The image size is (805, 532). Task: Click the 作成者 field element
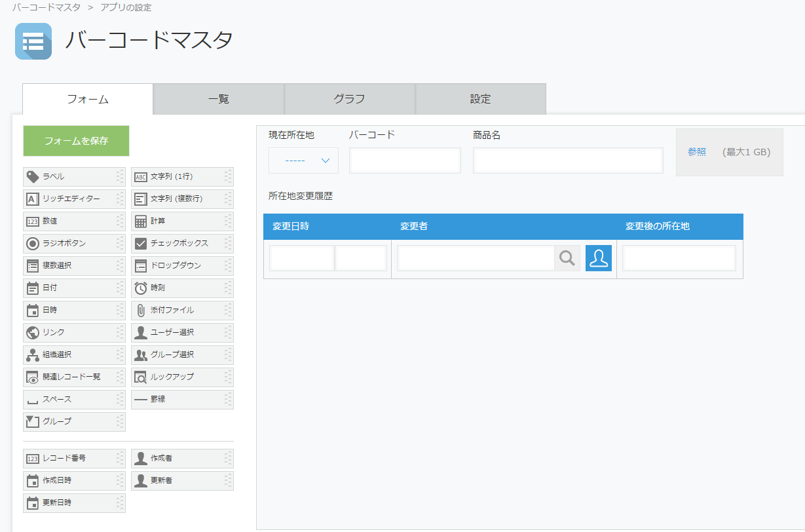point(182,459)
